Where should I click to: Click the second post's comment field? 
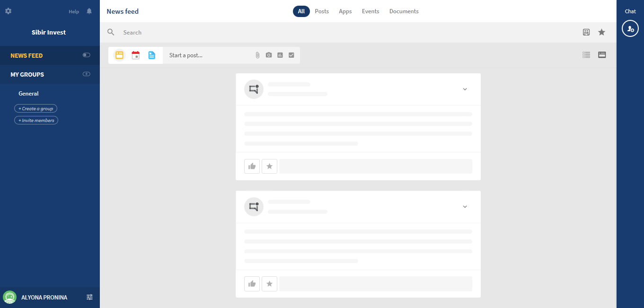(x=376, y=284)
